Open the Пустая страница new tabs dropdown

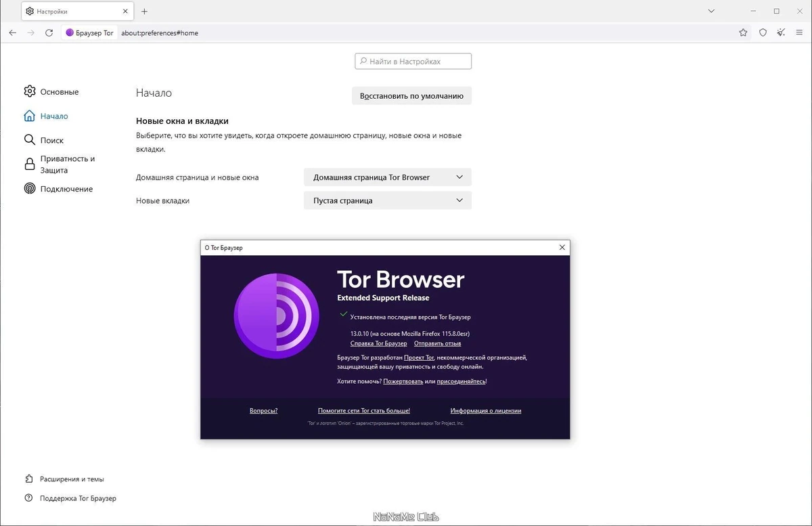[388, 200]
